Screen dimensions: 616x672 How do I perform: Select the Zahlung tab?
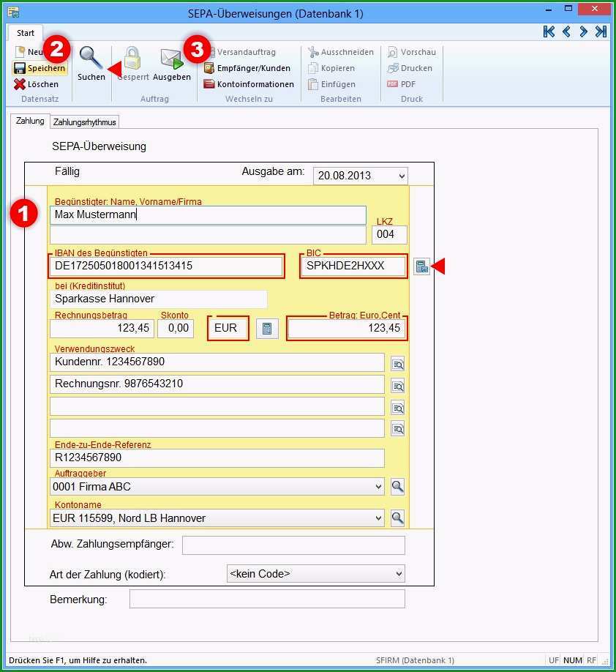(x=30, y=121)
